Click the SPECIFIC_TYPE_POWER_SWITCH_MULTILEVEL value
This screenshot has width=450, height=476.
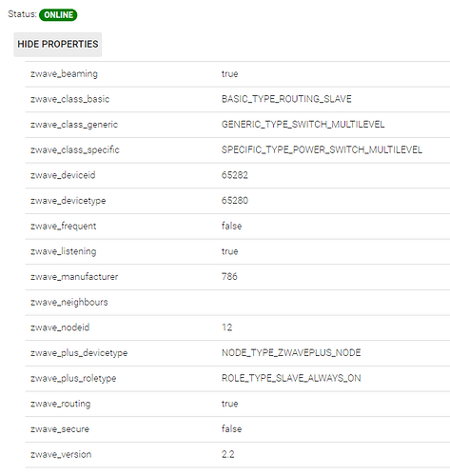point(322,149)
